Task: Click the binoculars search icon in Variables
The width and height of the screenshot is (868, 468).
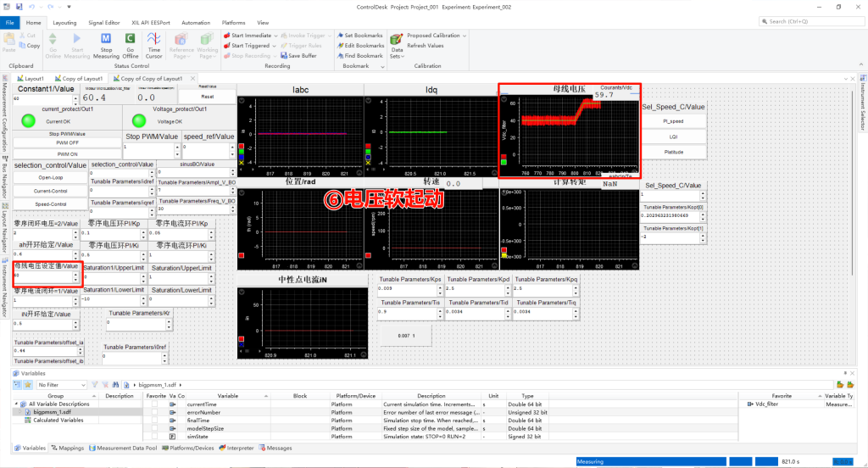Action: click(x=115, y=384)
